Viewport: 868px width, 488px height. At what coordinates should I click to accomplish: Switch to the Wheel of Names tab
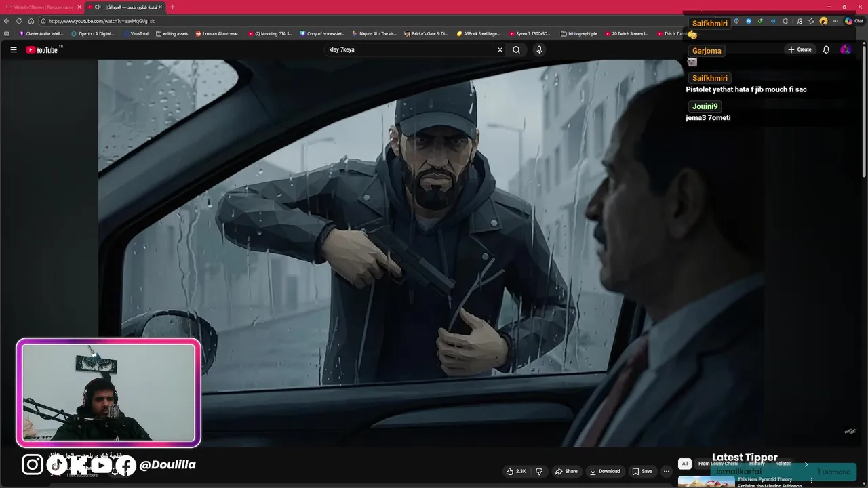pos(41,7)
